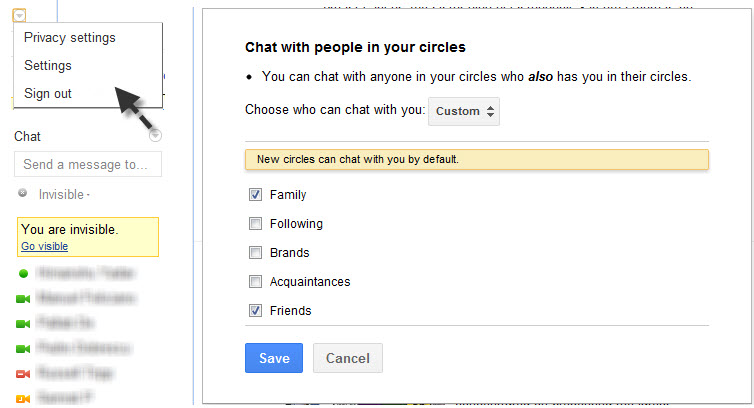Tick the Brands circle checkbox
Image resolution: width=754 pixels, height=408 pixels.
pos(255,253)
